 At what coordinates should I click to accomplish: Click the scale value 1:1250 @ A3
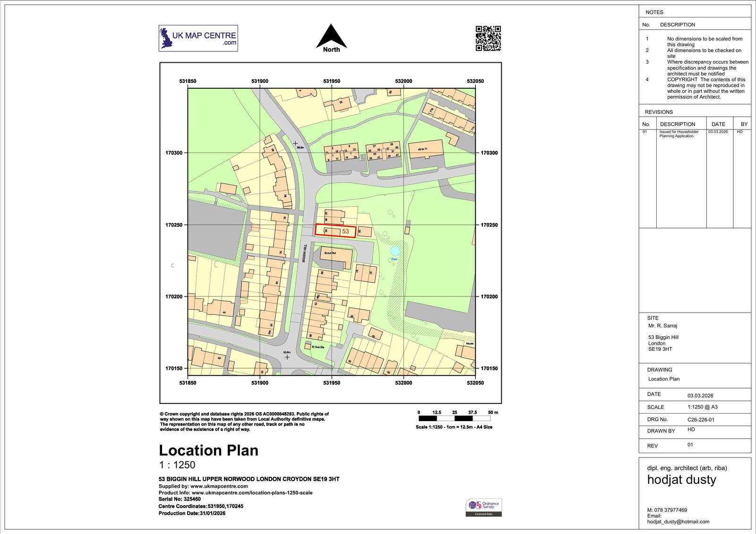702,407
